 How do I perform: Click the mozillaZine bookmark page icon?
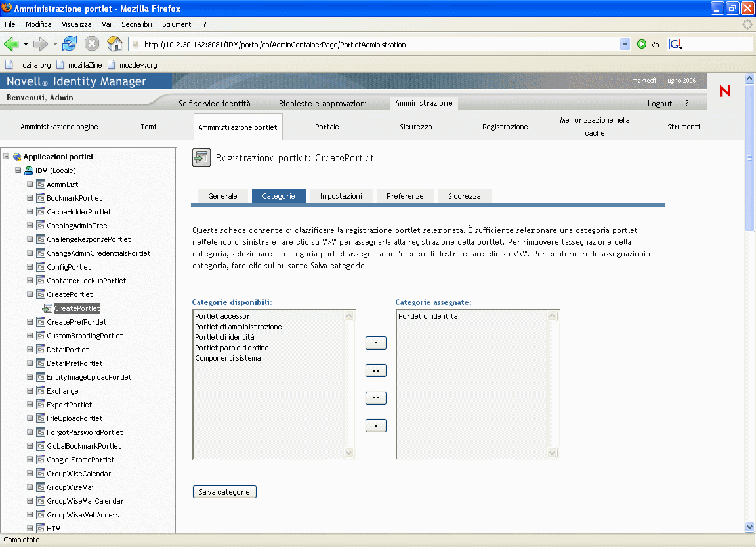coord(60,64)
